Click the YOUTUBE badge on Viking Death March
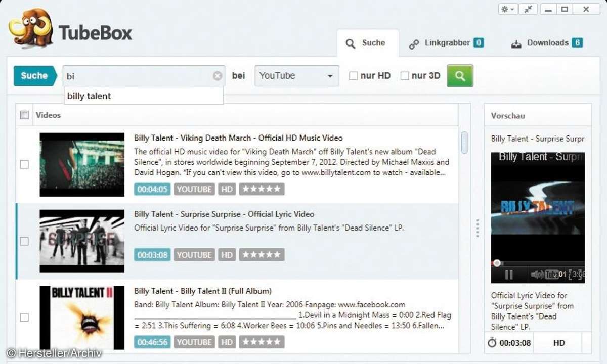 click(194, 189)
